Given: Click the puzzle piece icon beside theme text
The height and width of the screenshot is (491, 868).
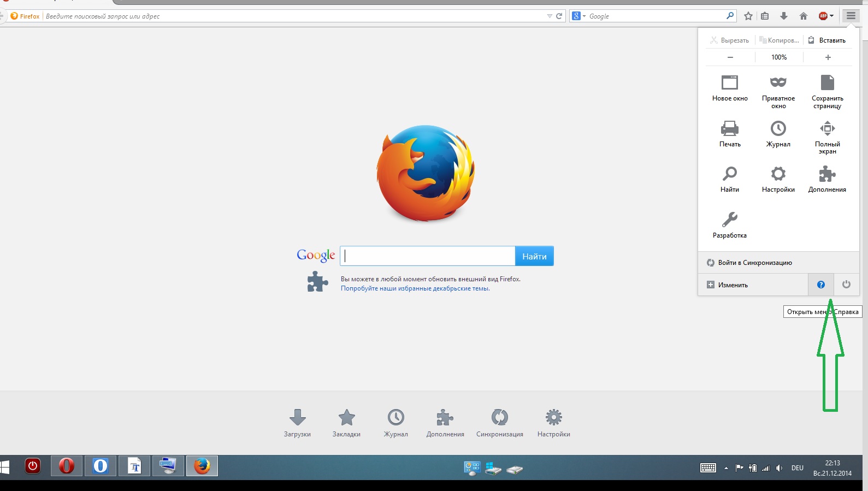Looking at the screenshot, I should 318,282.
